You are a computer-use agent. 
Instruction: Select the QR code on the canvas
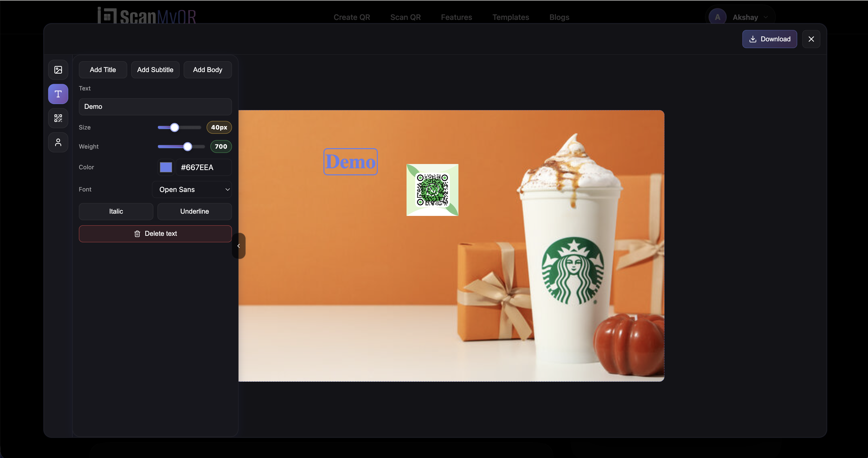pyautogui.click(x=432, y=190)
